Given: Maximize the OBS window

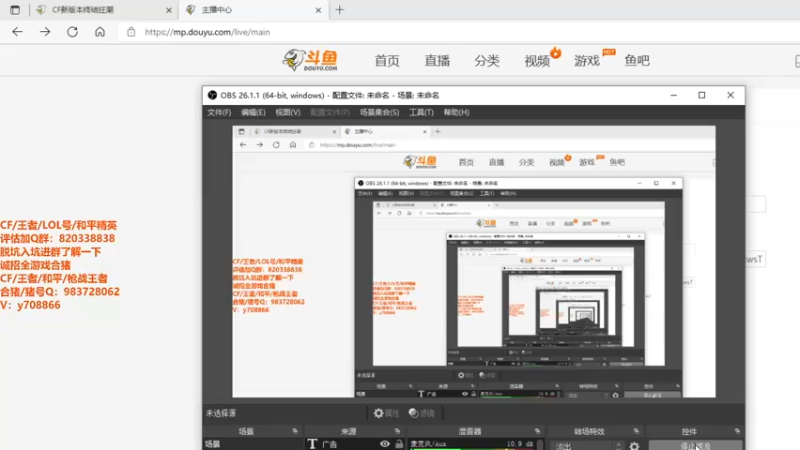Looking at the screenshot, I should coord(702,95).
